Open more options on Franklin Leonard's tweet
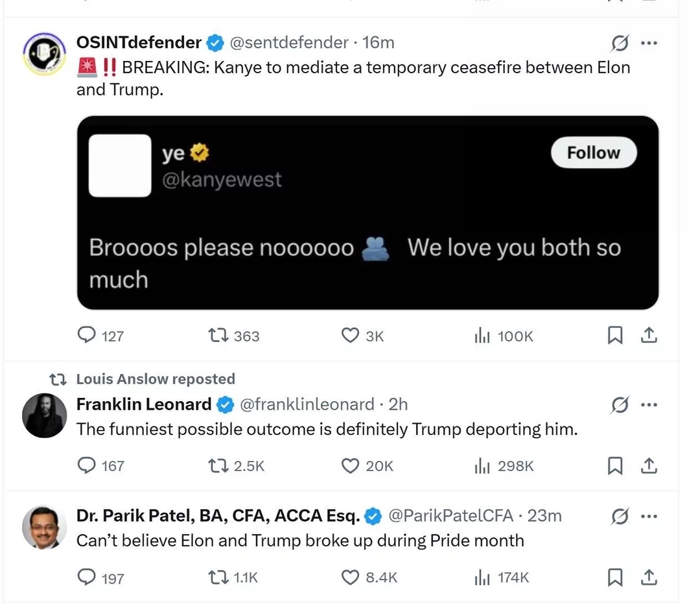 649,404
